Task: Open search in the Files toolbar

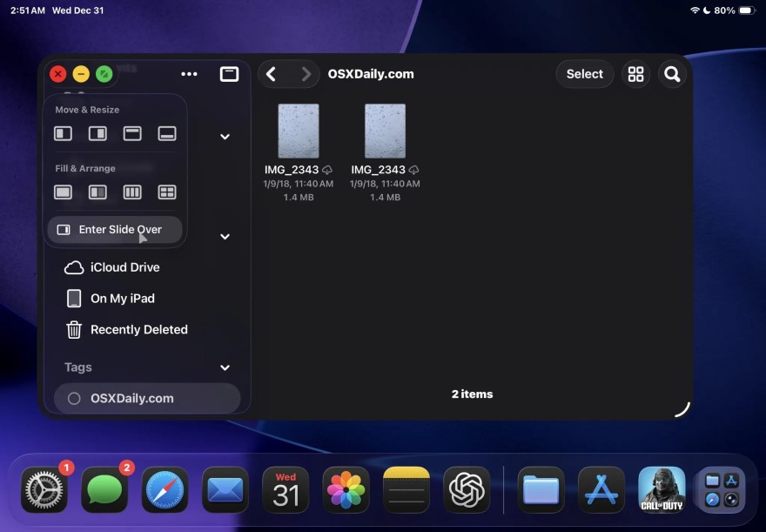Action: coord(672,74)
